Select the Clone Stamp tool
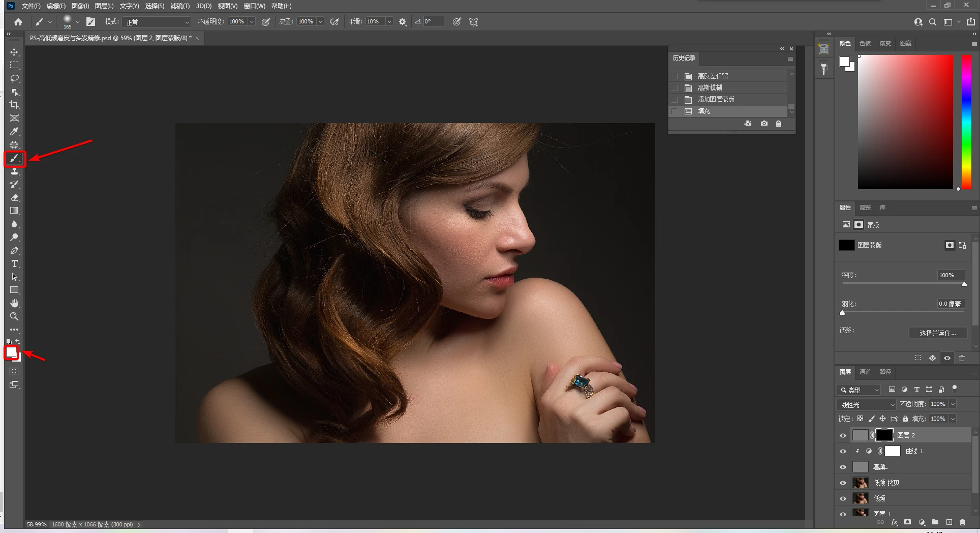This screenshot has width=980, height=533. click(x=14, y=171)
